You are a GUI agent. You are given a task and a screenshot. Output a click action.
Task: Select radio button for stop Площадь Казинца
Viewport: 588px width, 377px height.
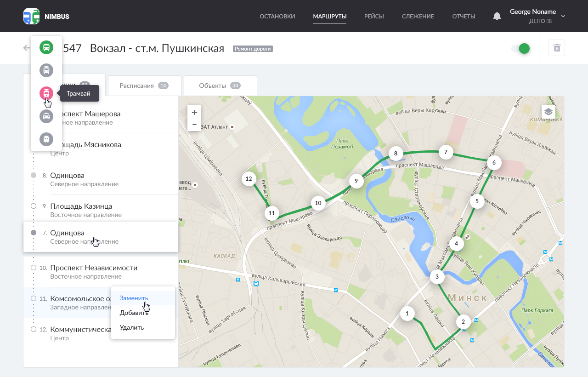(x=33, y=206)
